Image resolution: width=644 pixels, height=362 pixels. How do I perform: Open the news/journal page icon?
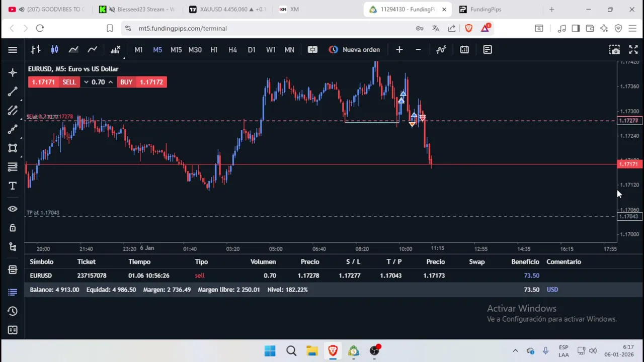tap(488, 50)
